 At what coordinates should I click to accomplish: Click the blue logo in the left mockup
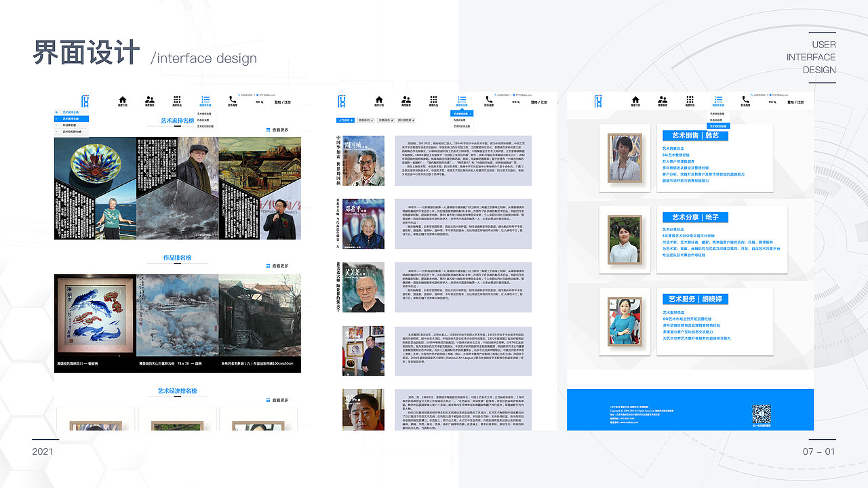tap(85, 101)
